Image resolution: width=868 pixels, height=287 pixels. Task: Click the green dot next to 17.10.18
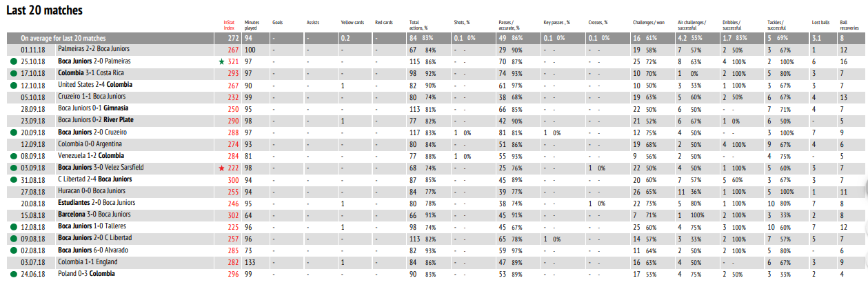point(13,73)
